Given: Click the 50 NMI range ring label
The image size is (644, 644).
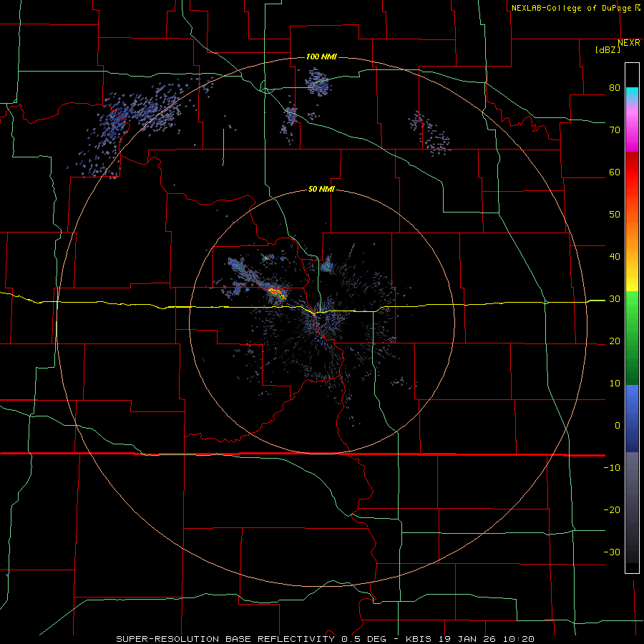Looking at the screenshot, I should (x=321, y=190).
